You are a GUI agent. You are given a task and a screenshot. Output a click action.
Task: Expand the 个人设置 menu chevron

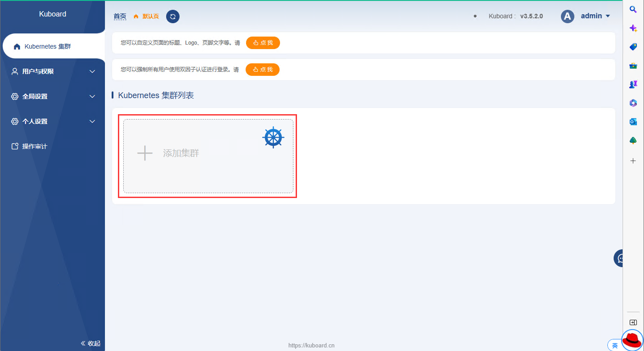tap(92, 121)
